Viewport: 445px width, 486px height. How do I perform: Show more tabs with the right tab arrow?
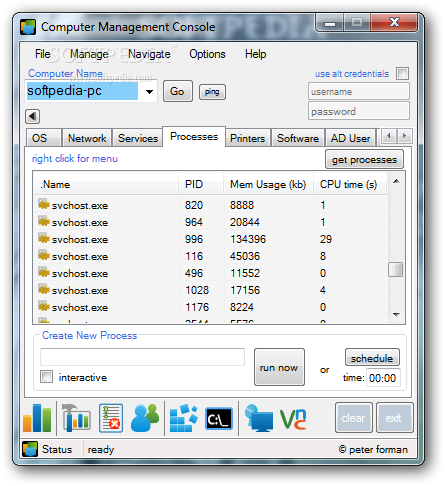405,136
